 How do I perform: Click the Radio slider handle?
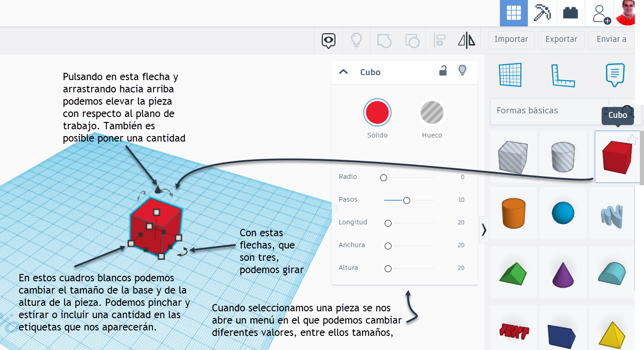(x=383, y=178)
